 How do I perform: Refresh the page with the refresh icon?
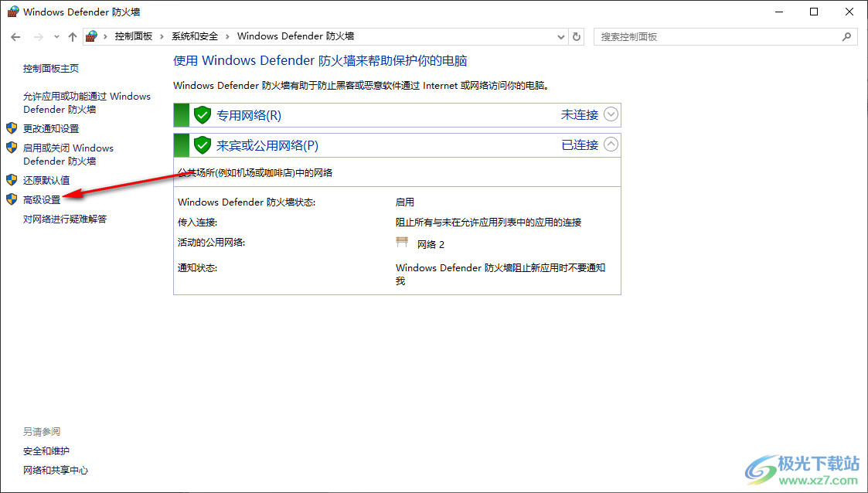[577, 37]
